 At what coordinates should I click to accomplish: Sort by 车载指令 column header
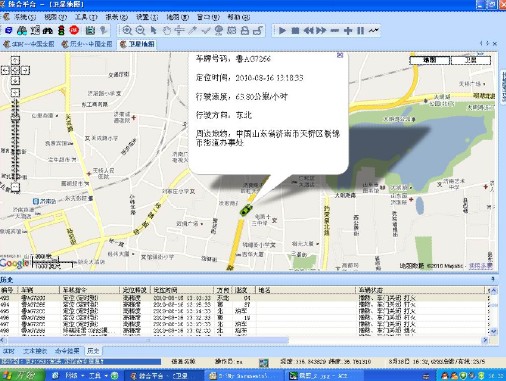click(x=89, y=290)
